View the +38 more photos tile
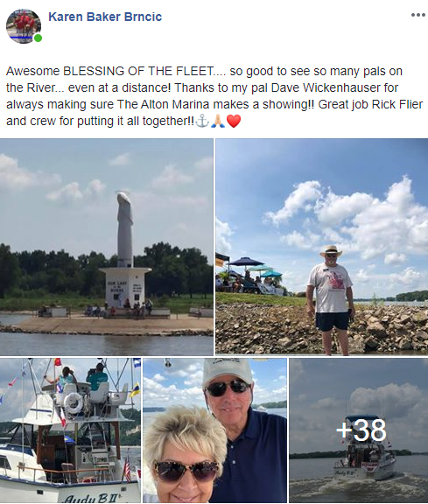428x504 pixels. tap(359, 430)
